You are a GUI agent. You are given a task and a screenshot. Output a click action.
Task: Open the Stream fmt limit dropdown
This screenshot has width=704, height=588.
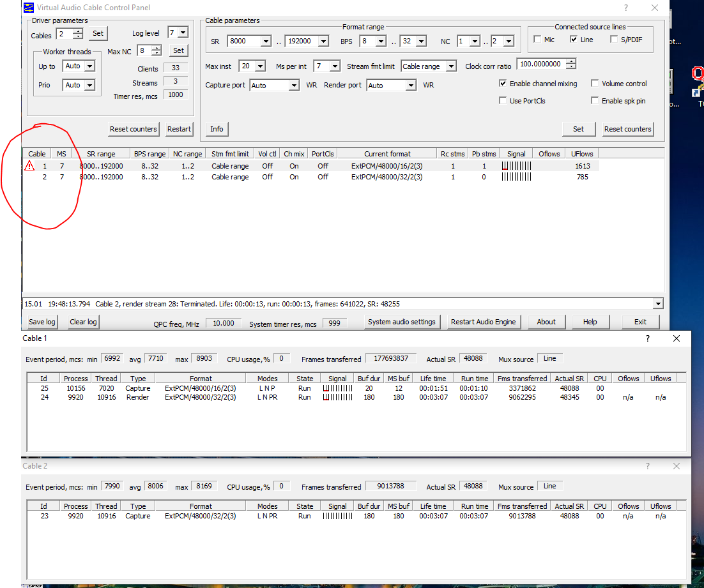450,66
